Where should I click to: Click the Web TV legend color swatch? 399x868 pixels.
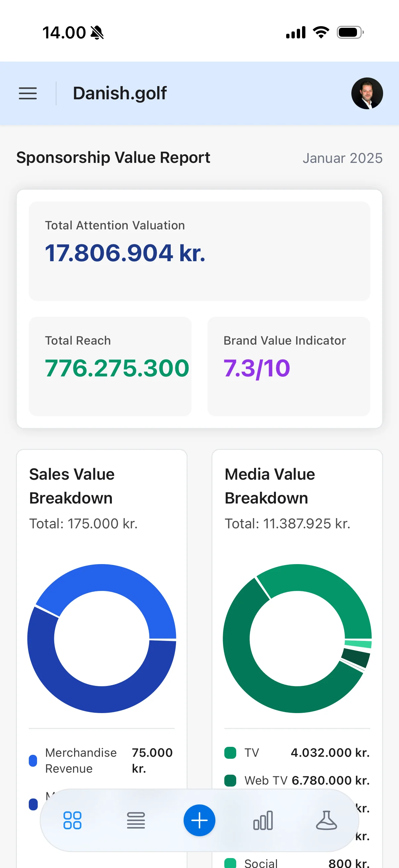coord(230,780)
